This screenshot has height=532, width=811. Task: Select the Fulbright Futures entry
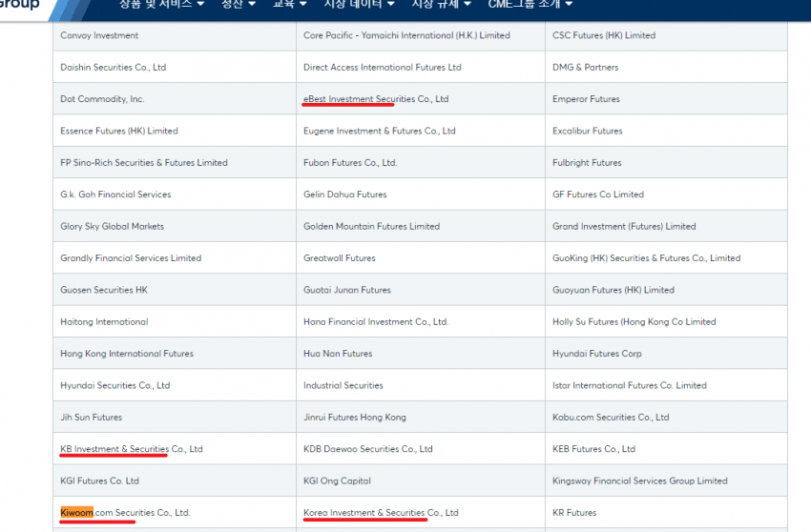(x=587, y=162)
